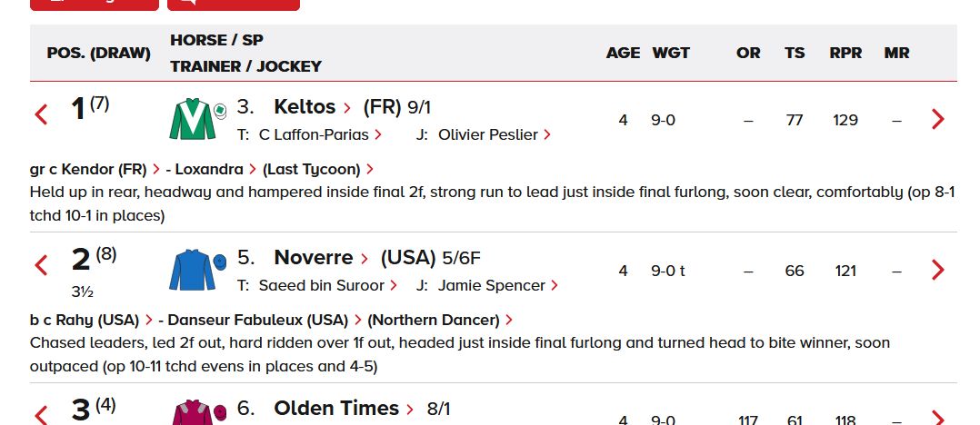This screenshot has width=980, height=425.
Task: Click left chevron beside position 2
Action: click(41, 266)
